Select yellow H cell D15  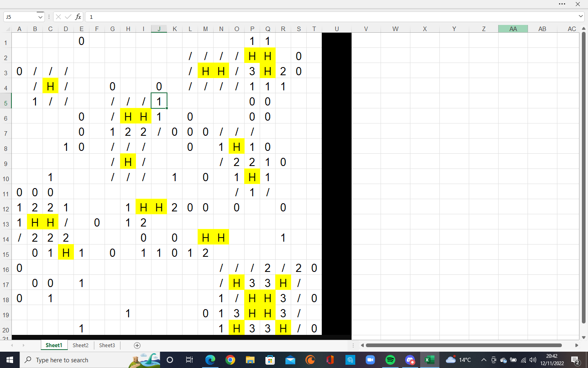coord(66,253)
